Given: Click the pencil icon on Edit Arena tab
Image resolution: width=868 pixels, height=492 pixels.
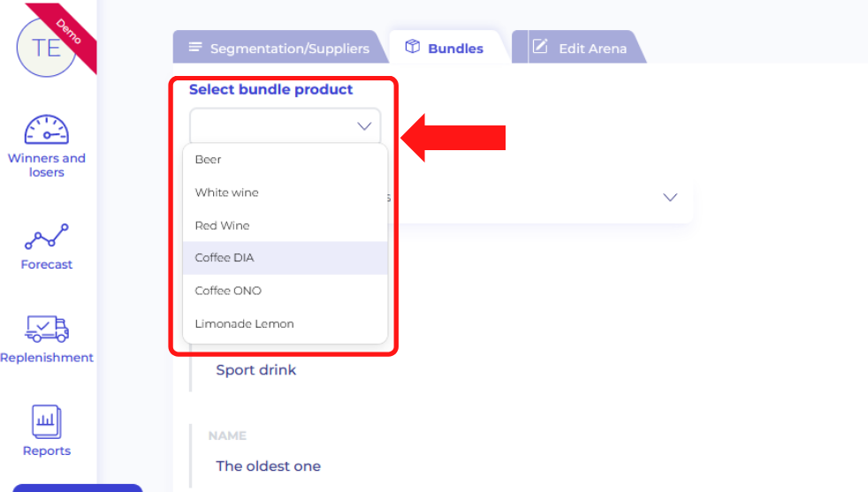Looking at the screenshot, I should 540,47.
